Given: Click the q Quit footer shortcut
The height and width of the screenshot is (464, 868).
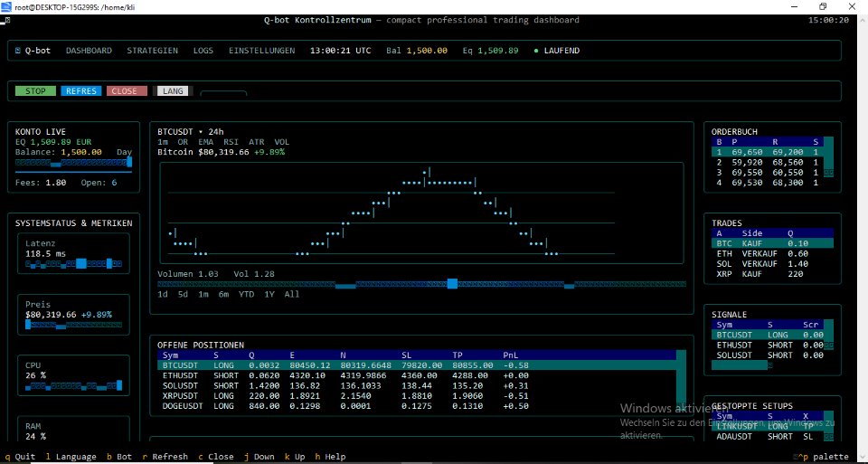Looking at the screenshot, I should click(20, 457).
